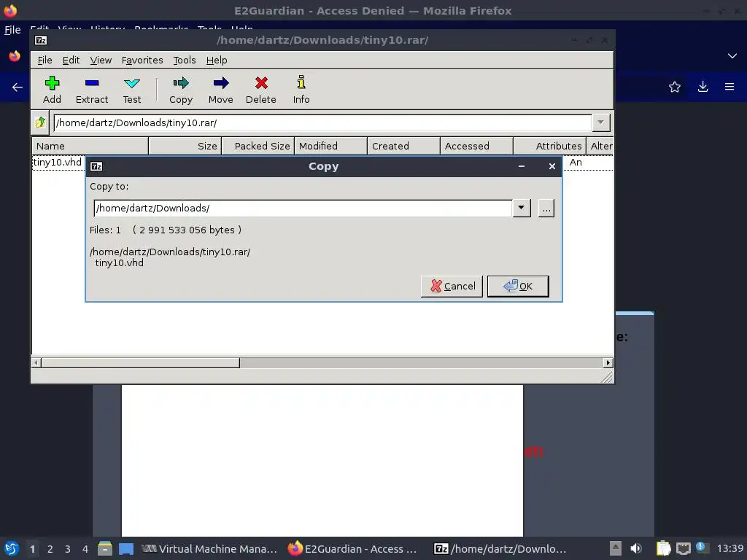Sort by Modified column header
The width and height of the screenshot is (747, 560).
330,146
